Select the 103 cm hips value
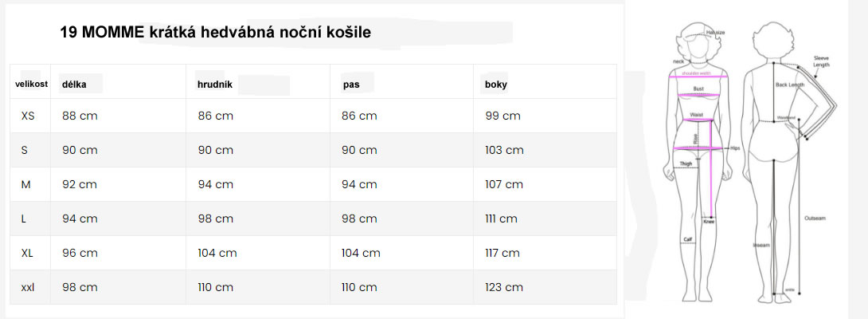This screenshot has width=868, height=319. pyautogui.click(x=504, y=150)
